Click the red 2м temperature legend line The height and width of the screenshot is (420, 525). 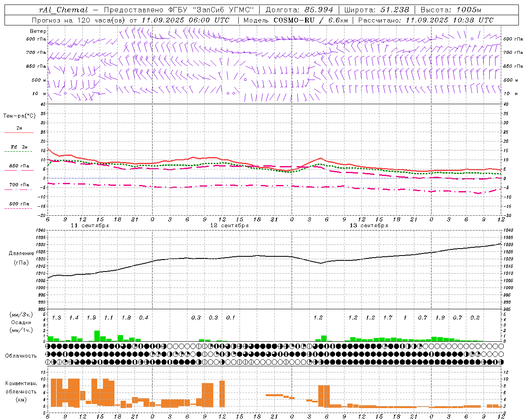pos(19,132)
